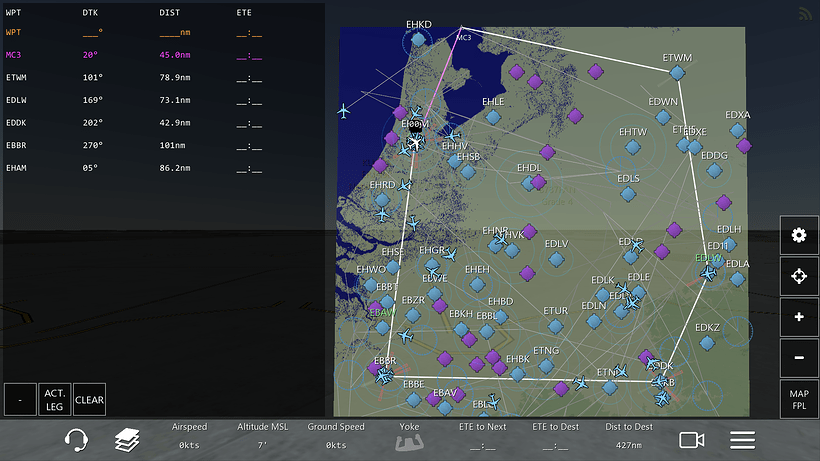This screenshot has height=461, width=820.
Task: Open the hamburger main menu
Action: tap(743, 440)
